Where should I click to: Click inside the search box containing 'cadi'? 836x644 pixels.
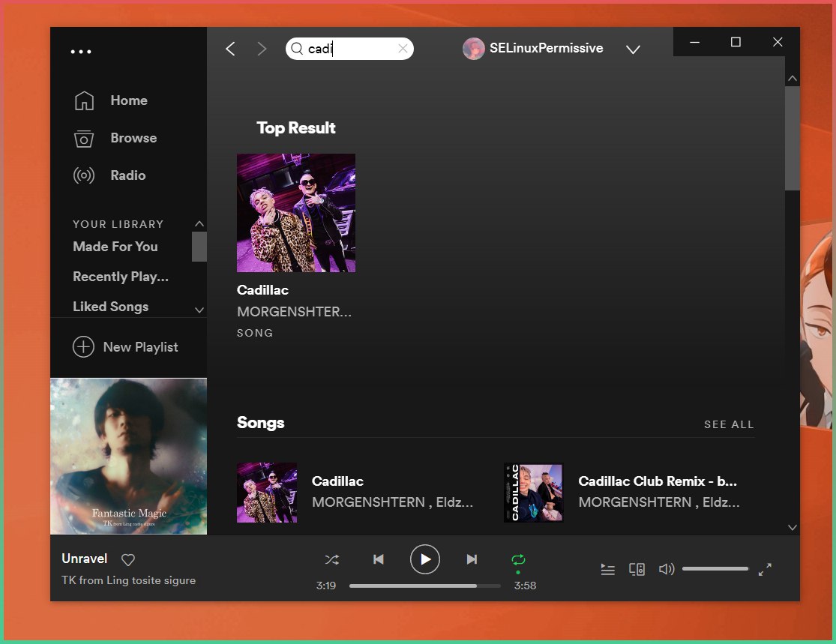[349, 49]
